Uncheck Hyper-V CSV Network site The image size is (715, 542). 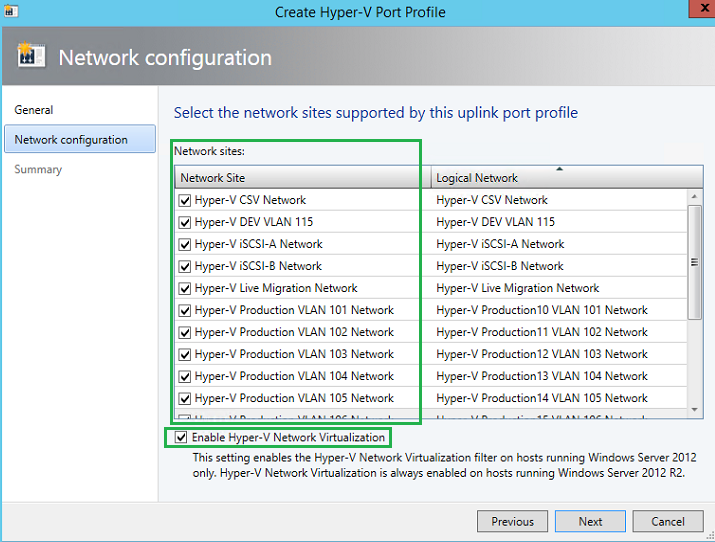pos(185,201)
